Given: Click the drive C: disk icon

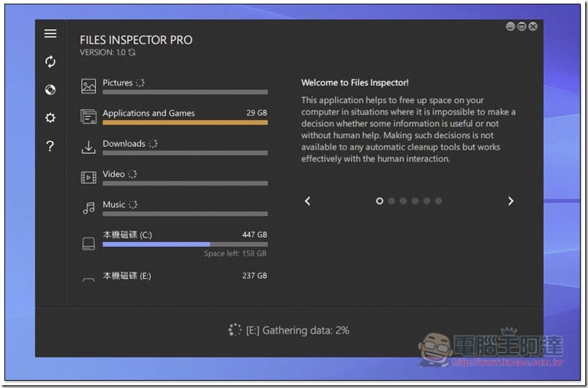Looking at the screenshot, I should coord(88,243).
